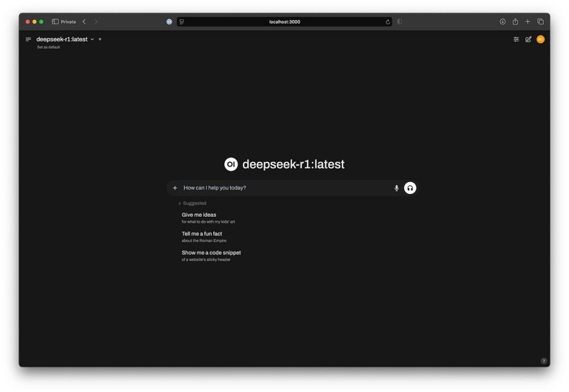Click the Set as default link

(48, 47)
